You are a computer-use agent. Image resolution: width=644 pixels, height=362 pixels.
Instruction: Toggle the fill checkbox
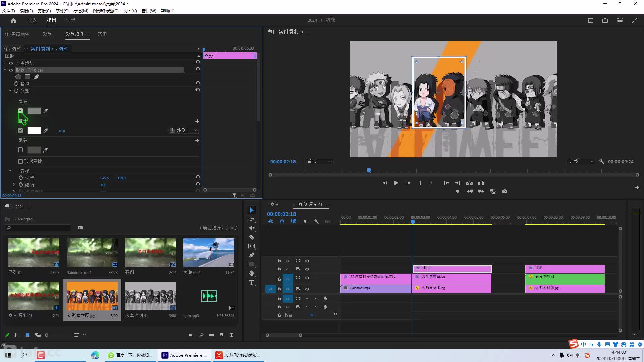[x=20, y=111]
